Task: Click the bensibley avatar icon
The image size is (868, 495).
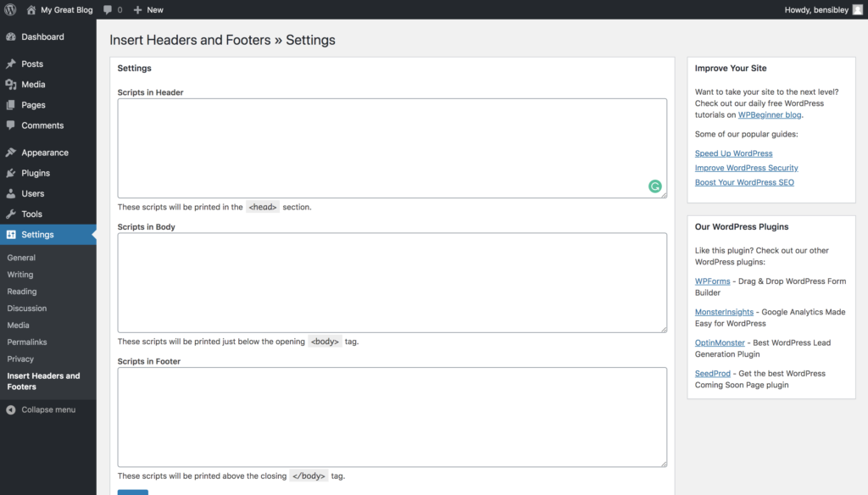Action: coord(858,10)
